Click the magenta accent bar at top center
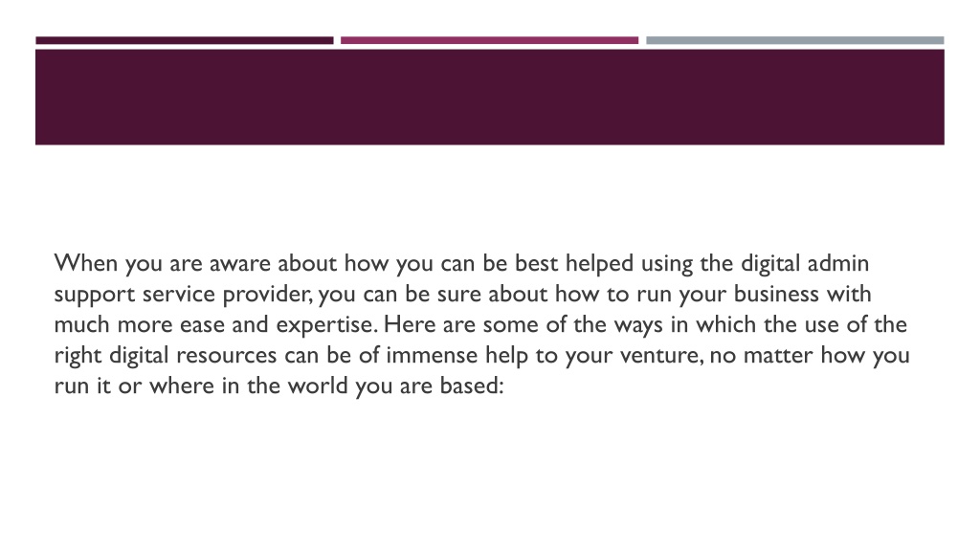Image resolution: width=980 pixels, height=551 pixels. pos(489,40)
